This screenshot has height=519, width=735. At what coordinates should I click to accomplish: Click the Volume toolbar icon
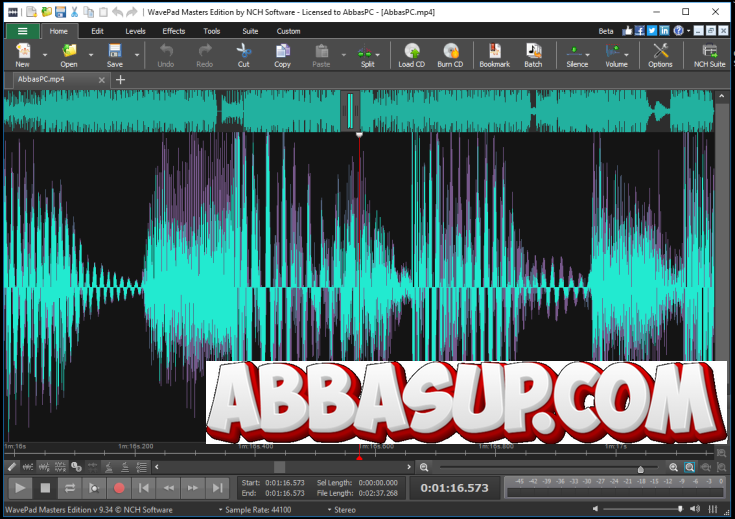pyautogui.click(x=613, y=51)
